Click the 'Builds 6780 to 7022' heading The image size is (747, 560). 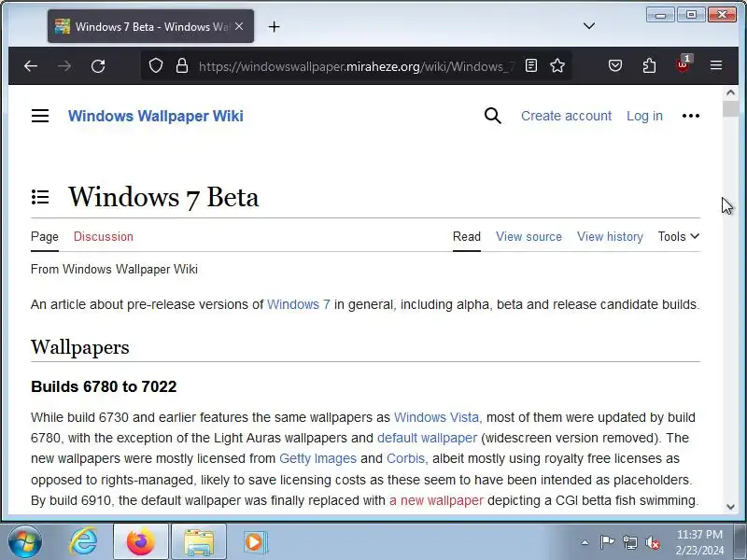[x=104, y=386]
